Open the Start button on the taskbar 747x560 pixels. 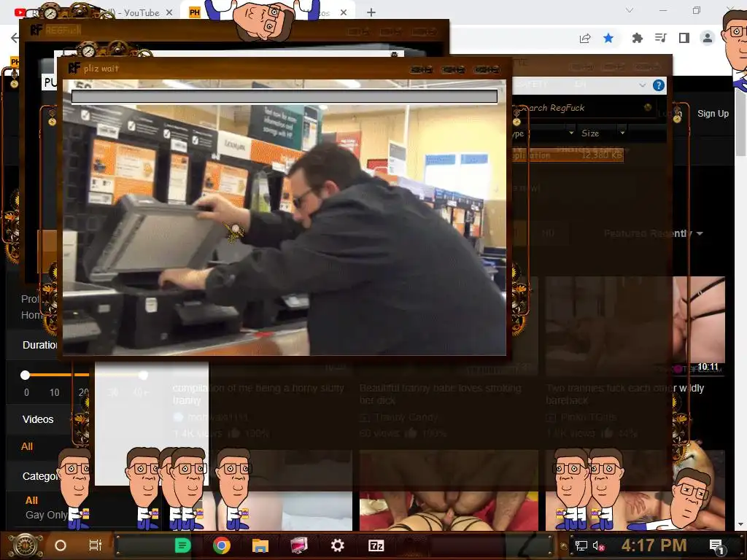coord(26,545)
